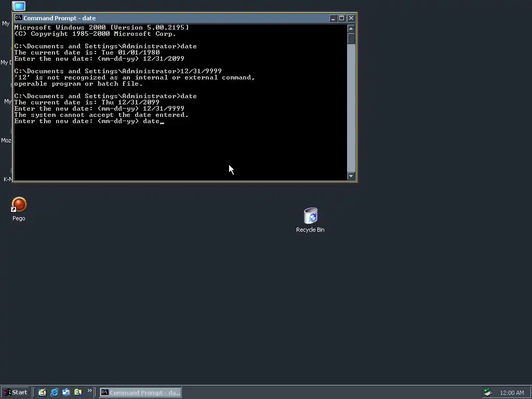
Task: Click the scrollbar down arrow
Action: click(351, 176)
